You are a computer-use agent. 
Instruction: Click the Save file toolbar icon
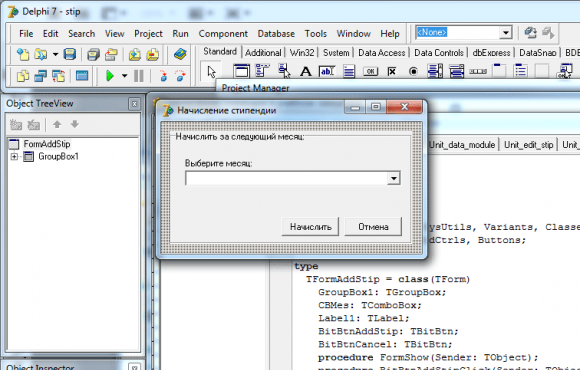tap(70, 54)
